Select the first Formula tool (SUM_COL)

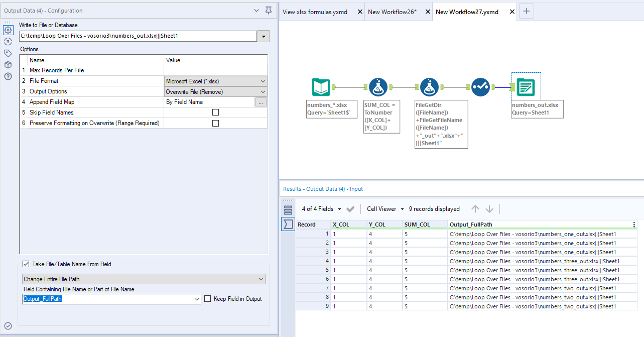(377, 87)
